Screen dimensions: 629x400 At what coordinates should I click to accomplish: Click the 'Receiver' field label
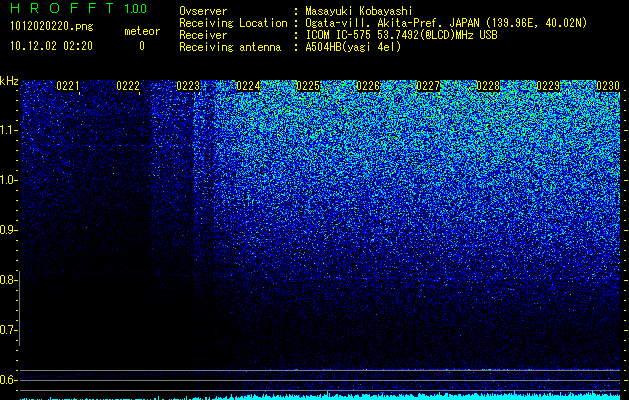203,35
